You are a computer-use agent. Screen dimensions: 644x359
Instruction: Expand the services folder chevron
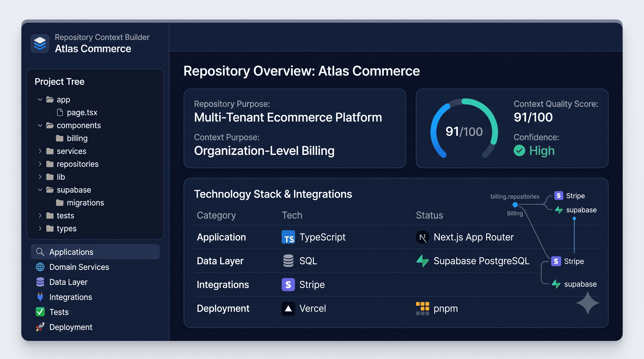click(x=40, y=151)
